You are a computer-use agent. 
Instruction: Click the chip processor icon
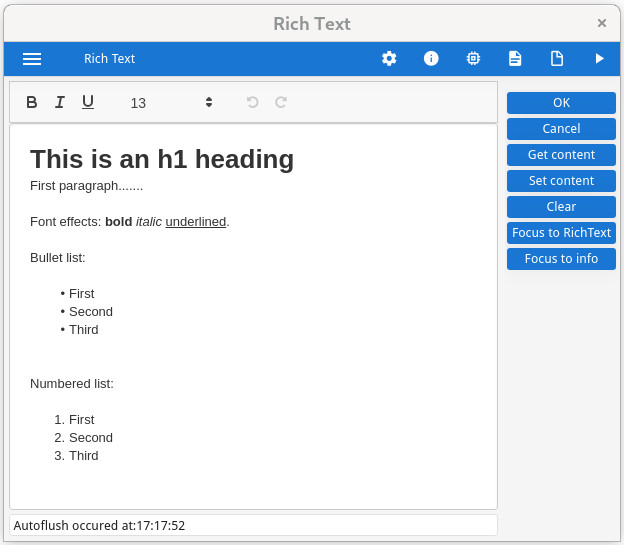[x=473, y=59]
